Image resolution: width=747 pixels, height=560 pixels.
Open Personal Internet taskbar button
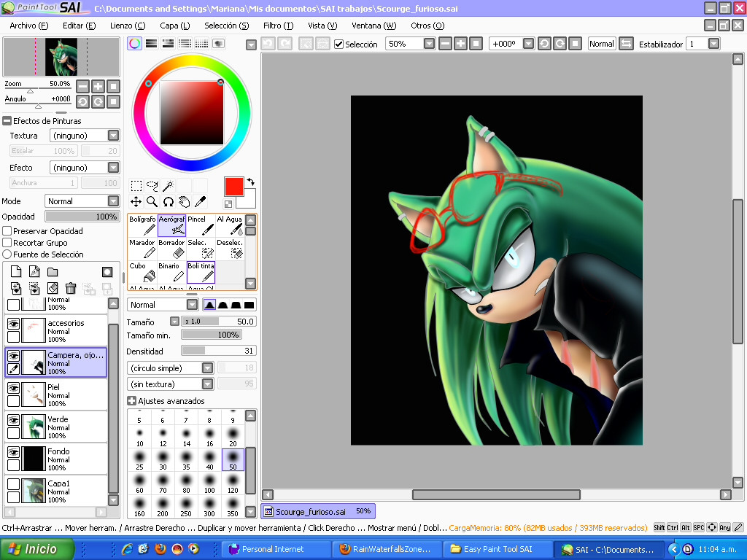(276, 549)
